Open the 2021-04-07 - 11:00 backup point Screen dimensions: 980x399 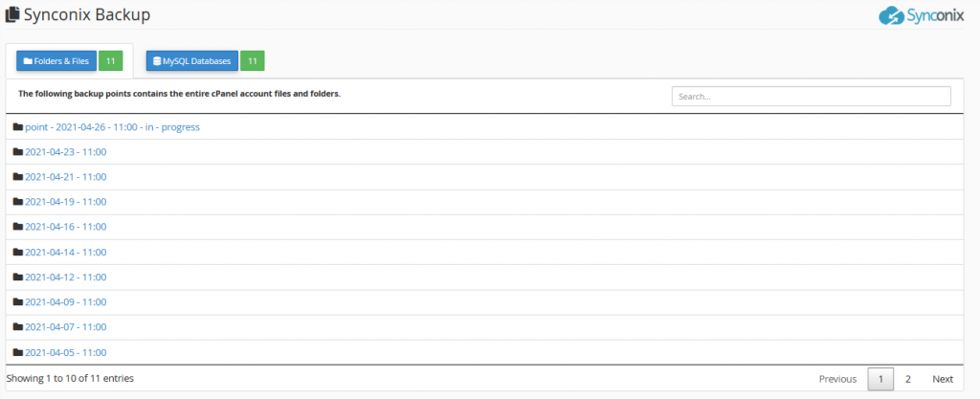click(66, 327)
